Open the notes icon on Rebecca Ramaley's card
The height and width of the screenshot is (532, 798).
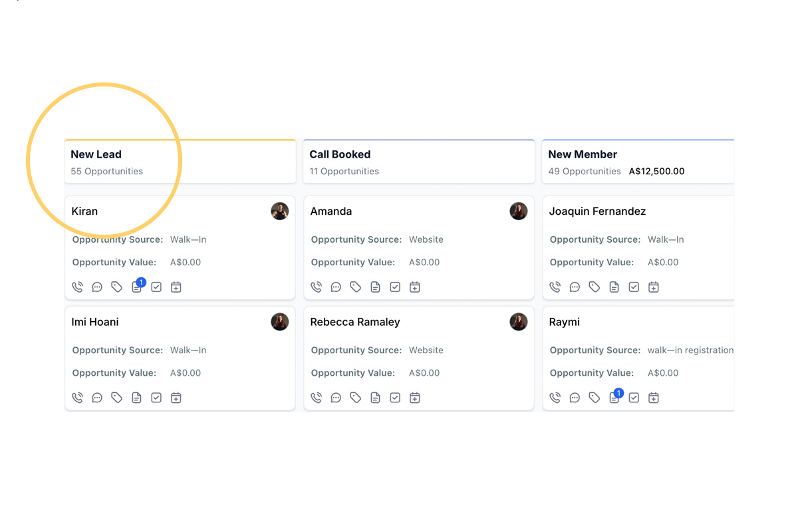tap(376, 398)
